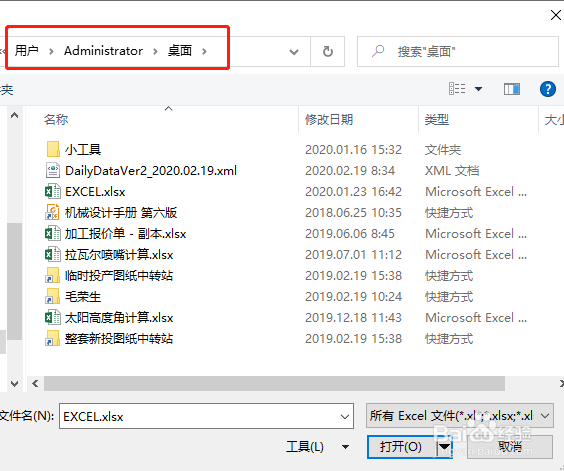Screen dimensions: 564x471
Task: Click the 临时投产图纸中转站 shortcut icon
Action: pos(53,276)
